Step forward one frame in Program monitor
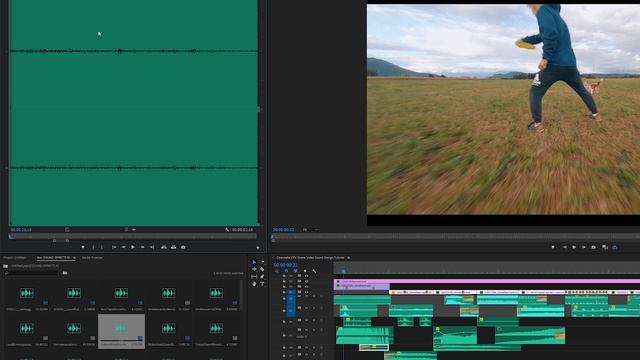The height and width of the screenshot is (360, 640). pyautogui.click(x=584, y=247)
